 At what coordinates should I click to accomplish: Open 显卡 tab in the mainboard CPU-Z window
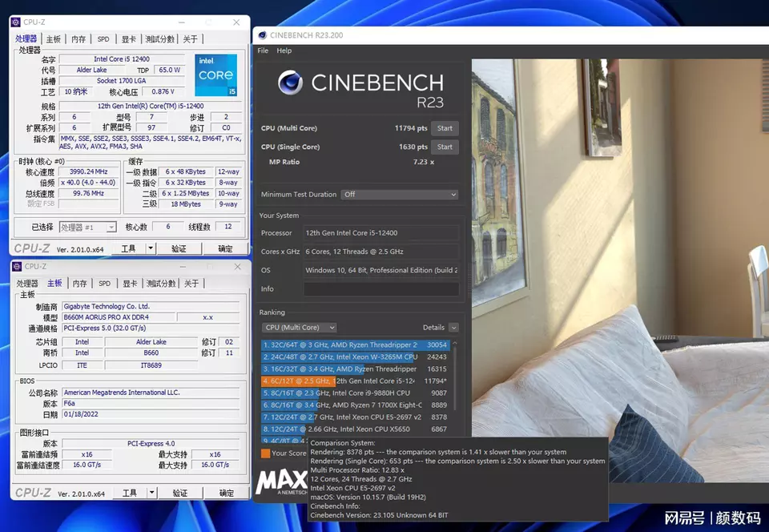point(130,284)
